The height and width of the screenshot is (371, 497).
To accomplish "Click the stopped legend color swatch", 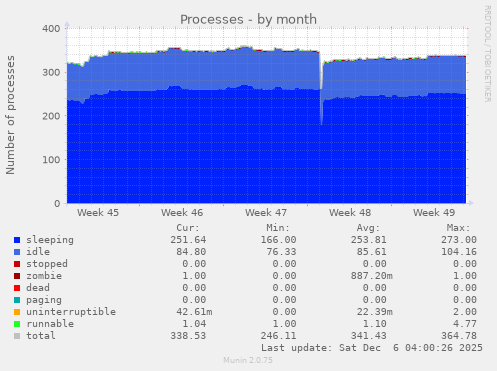I will click(x=17, y=264).
